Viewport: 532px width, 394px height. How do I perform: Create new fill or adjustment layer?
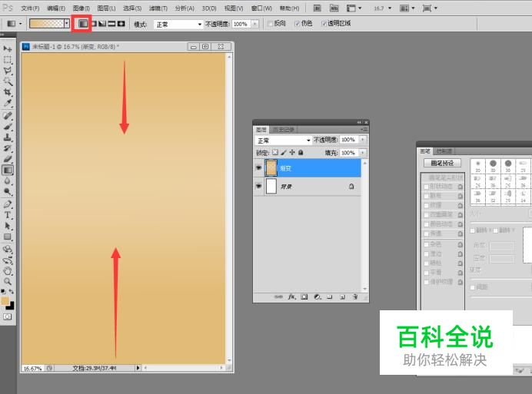click(318, 297)
